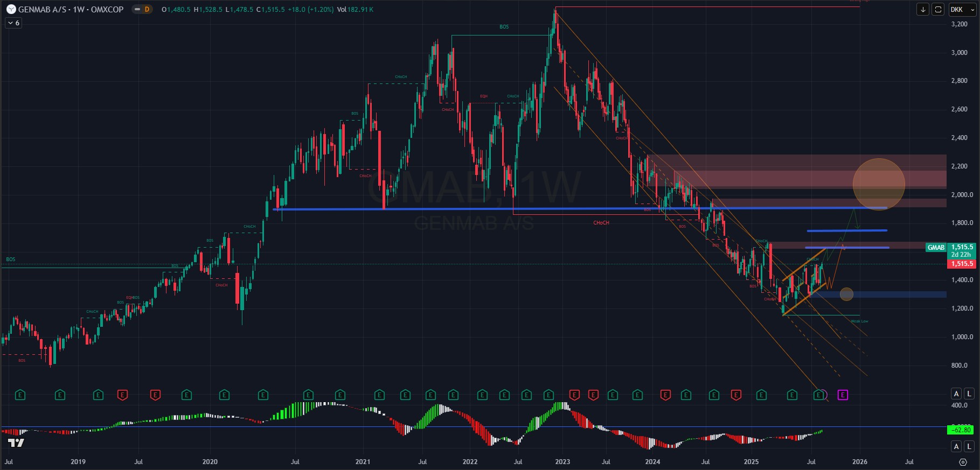Click the 2020 time axis label

pyautogui.click(x=210, y=462)
